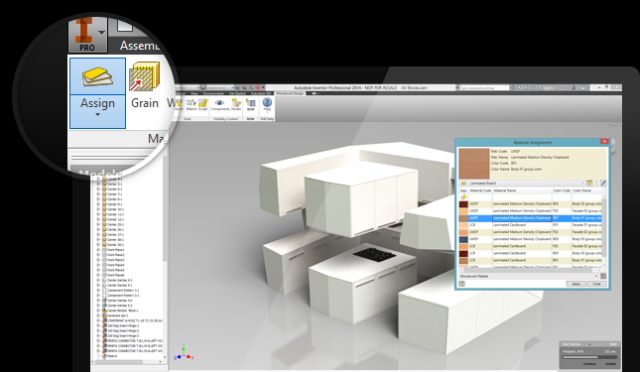Screen dimensions: 640x372
Task: Click the Color Code column header
Action: 562,191
